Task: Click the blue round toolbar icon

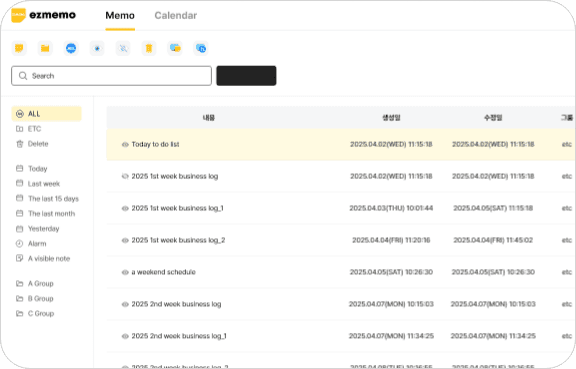Action: tap(71, 48)
